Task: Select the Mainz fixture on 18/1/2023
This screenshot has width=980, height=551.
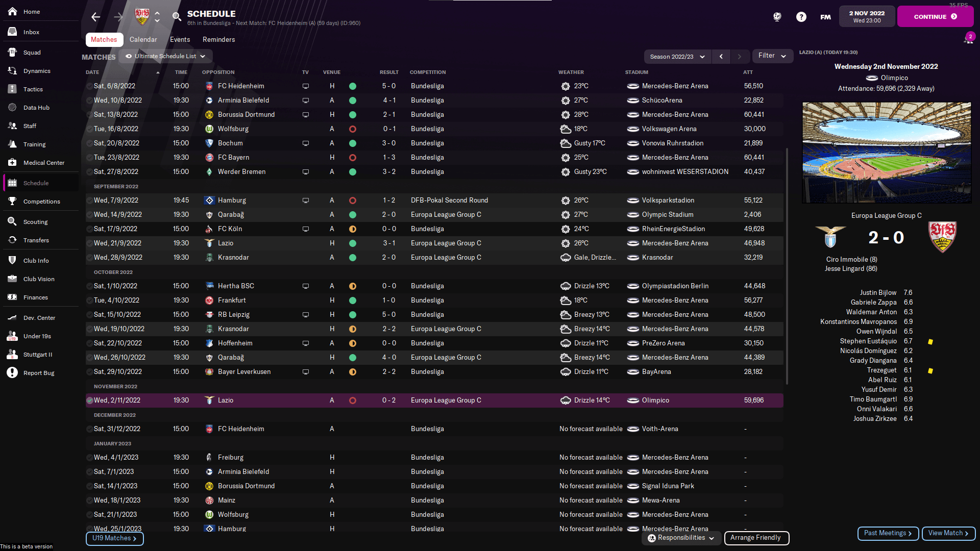Action: pyautogui.click(x=434, y=500)
